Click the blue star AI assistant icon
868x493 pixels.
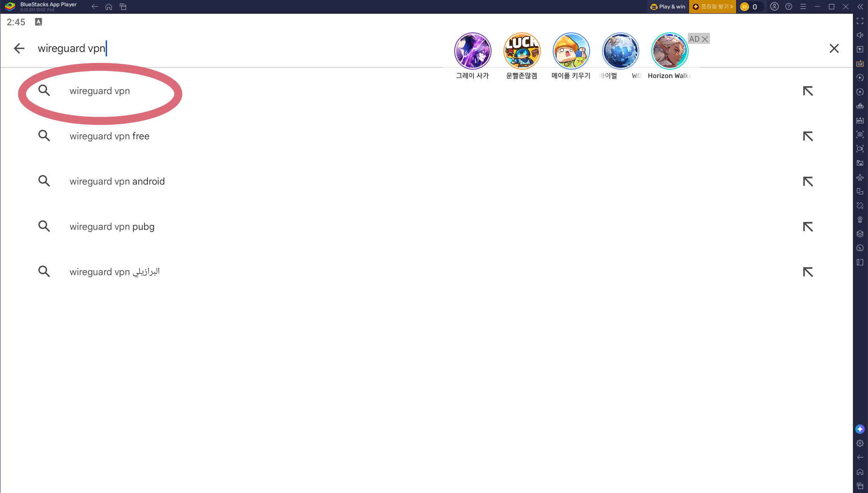[860, 429]
